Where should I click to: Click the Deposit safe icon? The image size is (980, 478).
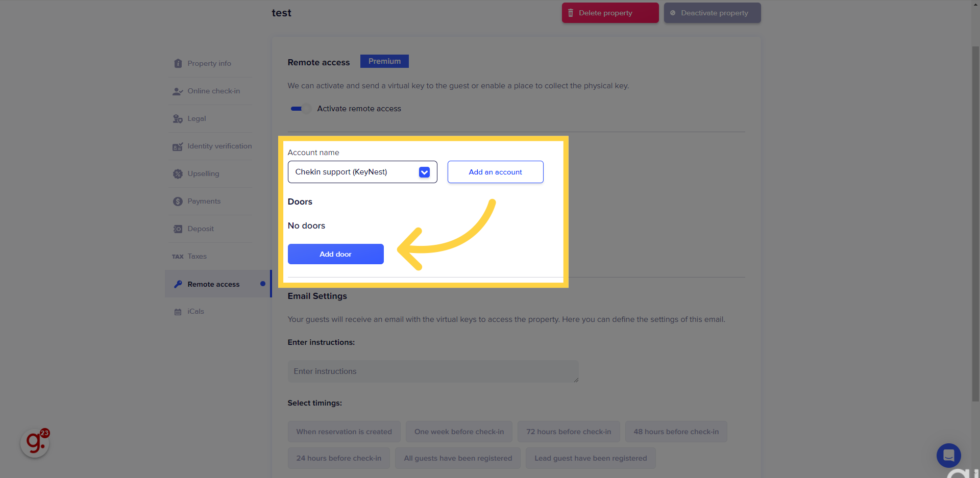coord(178,229)
